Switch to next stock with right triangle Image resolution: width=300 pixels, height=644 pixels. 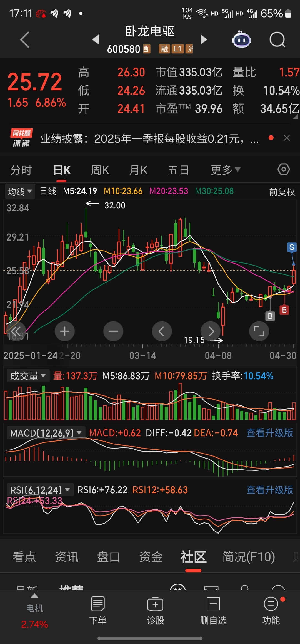point(204,40)
